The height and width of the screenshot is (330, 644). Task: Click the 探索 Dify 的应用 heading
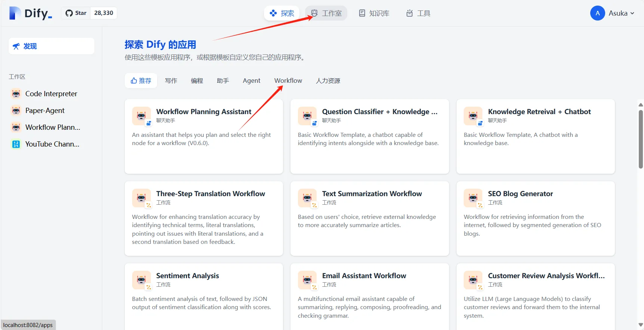pyautogui.click(x=161, y=45)
